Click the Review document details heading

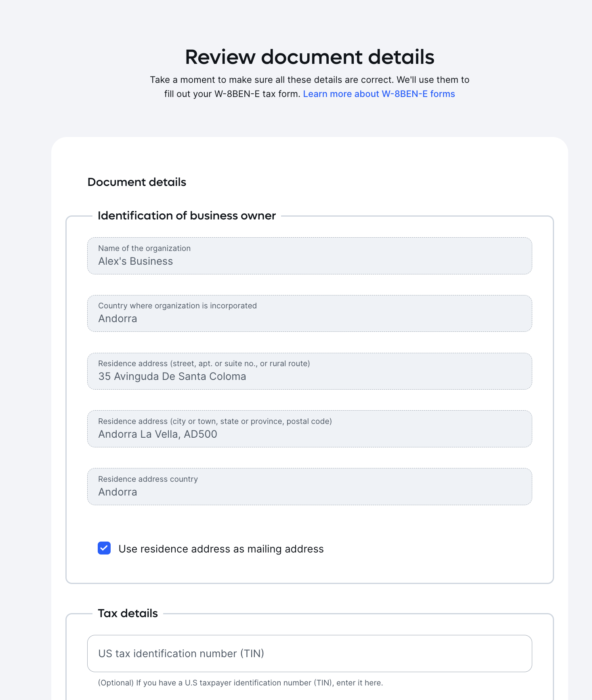310,57
